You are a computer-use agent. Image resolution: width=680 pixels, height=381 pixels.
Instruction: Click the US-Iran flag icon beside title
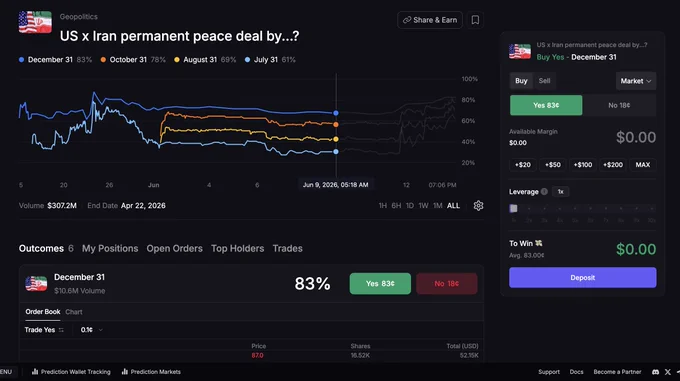[35, 22]
